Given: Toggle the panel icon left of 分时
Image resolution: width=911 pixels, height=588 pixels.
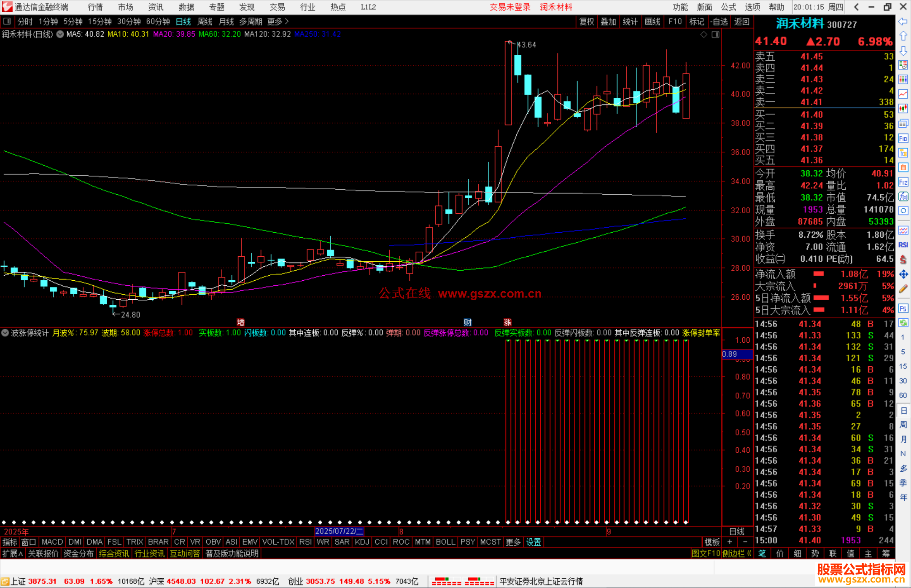Looking at the screenshot, I should tap(7, 21).
